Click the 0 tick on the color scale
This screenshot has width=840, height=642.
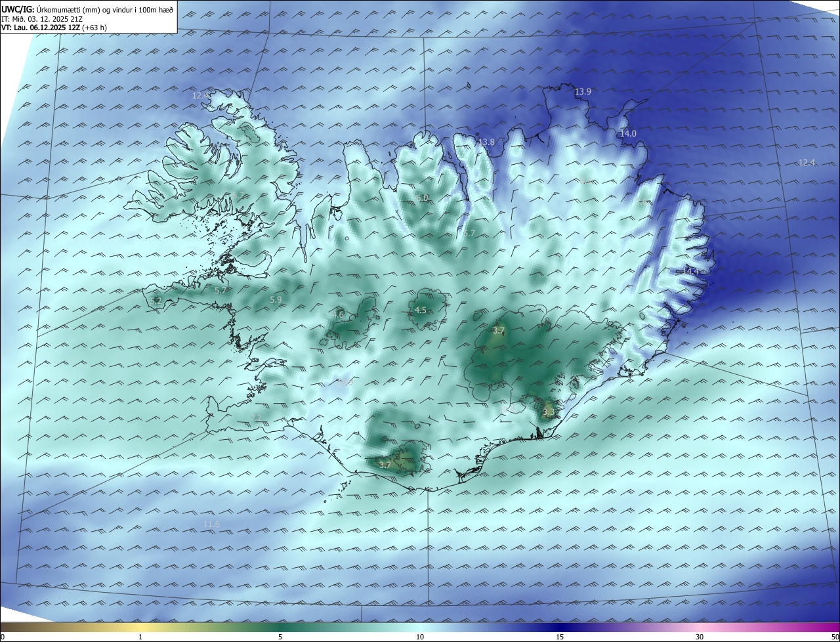tap(3, 637)
